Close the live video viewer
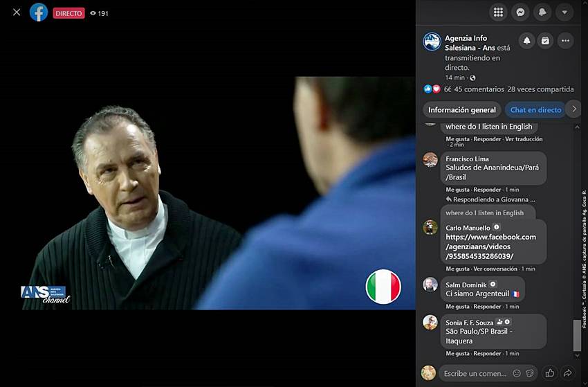Screen dimensions: 588x387 pos(17,12)
